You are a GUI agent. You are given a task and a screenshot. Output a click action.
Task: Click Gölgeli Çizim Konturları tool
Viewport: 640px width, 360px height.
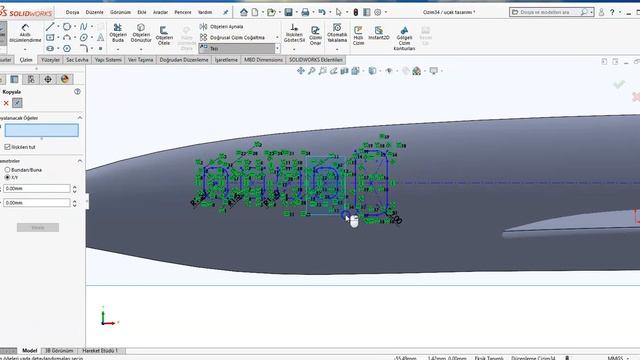click(x=404, y=38)
